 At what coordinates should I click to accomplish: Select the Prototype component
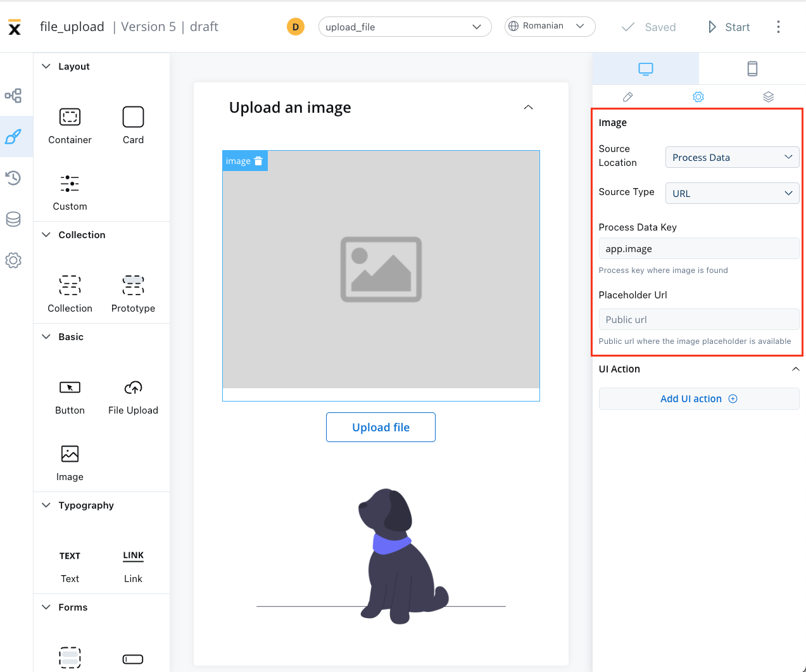coord(133,294)
